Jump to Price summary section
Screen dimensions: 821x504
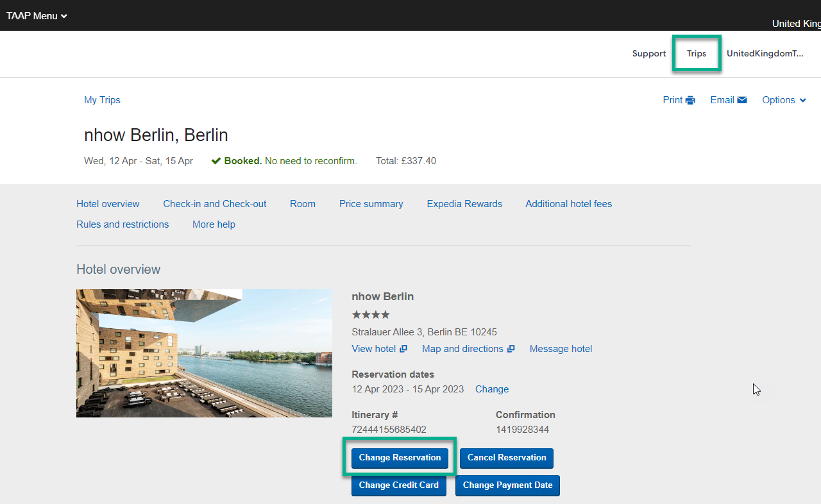pos(371,203)
